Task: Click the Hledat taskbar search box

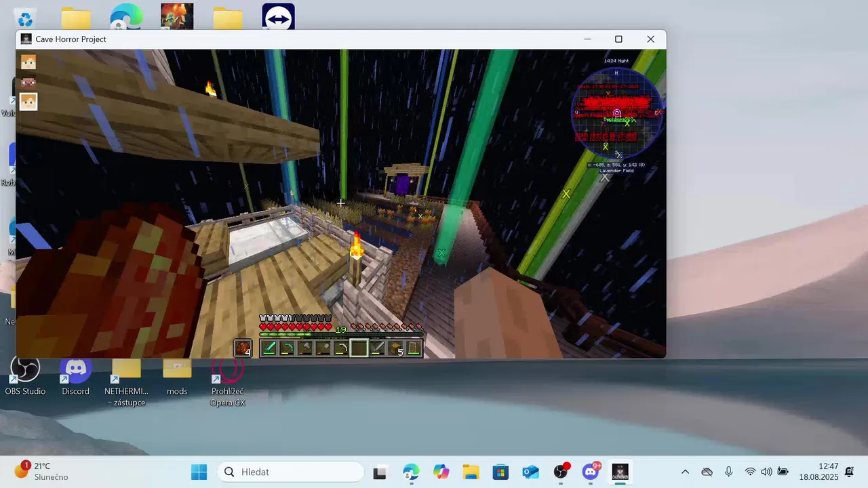Action: click(x=291, y=472)
